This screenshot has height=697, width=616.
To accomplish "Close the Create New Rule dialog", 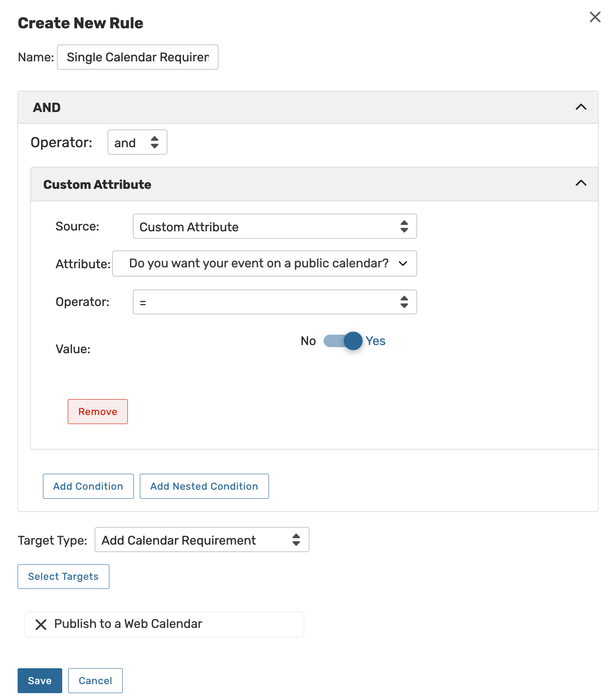I will (595, 17).
